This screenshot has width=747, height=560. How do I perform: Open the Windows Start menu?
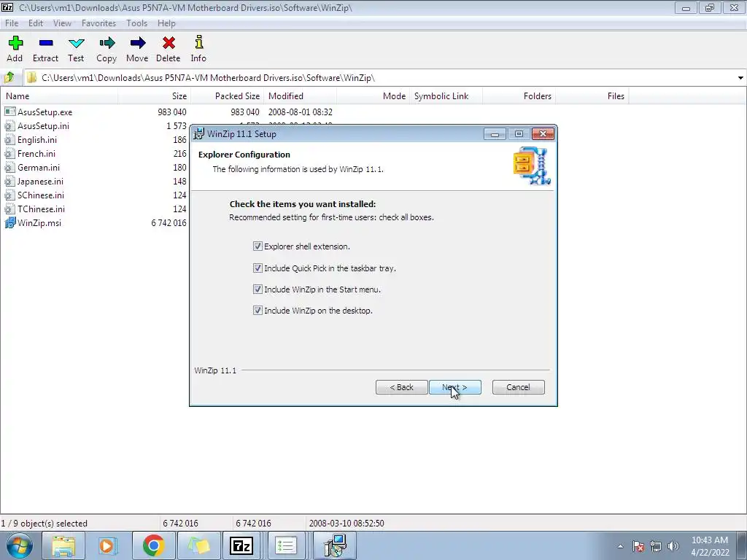click(20, 545)
